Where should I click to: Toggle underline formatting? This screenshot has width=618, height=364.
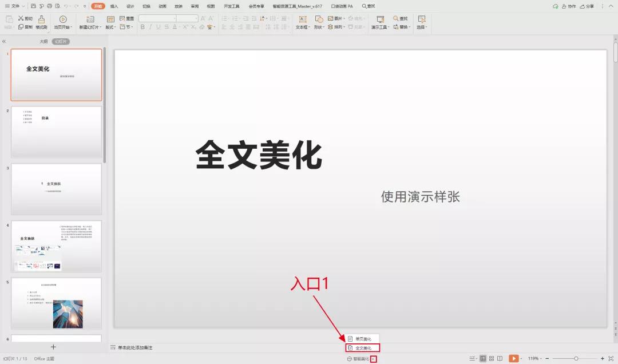coord(158,27)
